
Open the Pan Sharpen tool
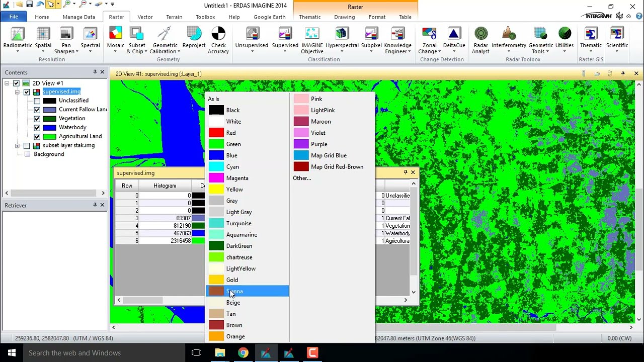pyautogui.click(x=66, y=40)
